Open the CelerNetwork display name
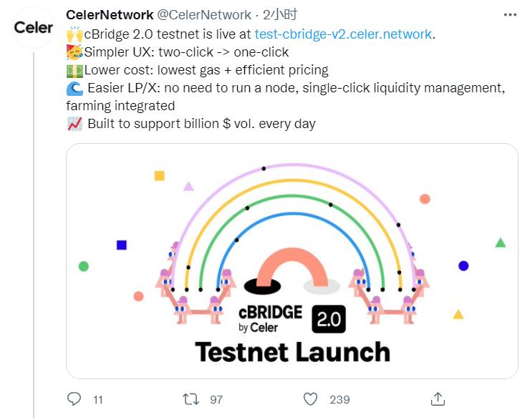 (x=110, y=15)
